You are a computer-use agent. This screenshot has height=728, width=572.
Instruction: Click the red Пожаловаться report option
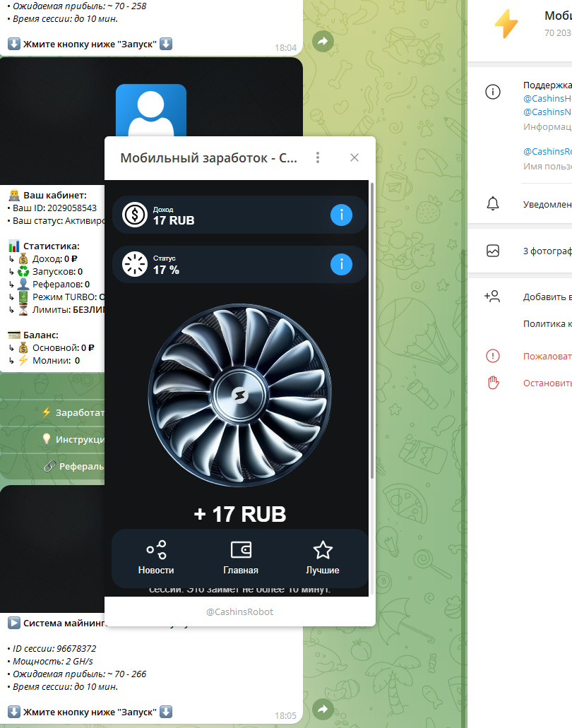[x=547, y=356]
